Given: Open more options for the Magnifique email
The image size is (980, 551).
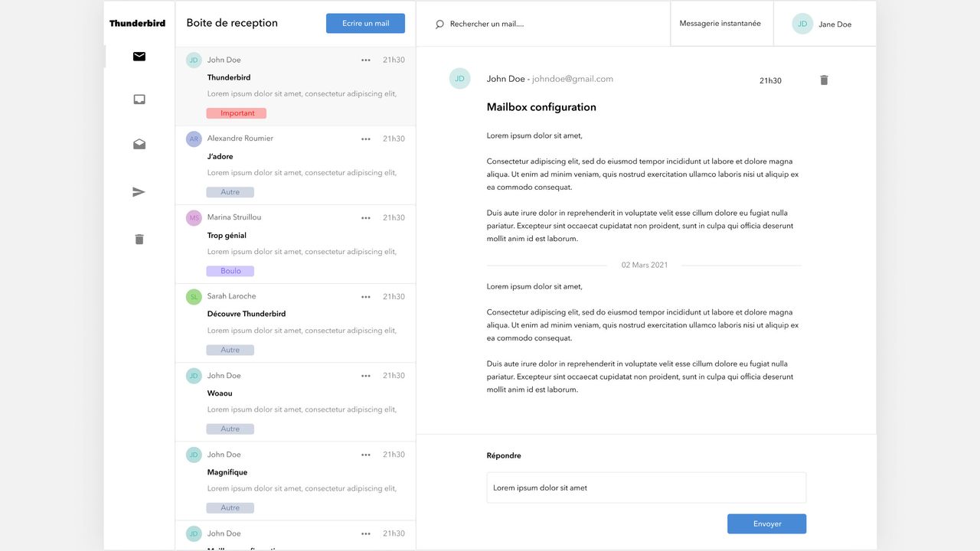Looking at the screenshot, I should [x=366, y=455].
